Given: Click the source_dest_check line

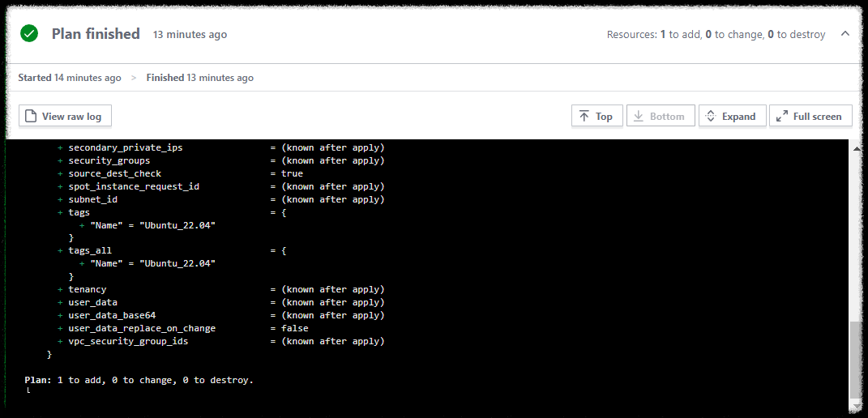Looking at the screenshot, I should pyautogui.click(x=180, y=173).
